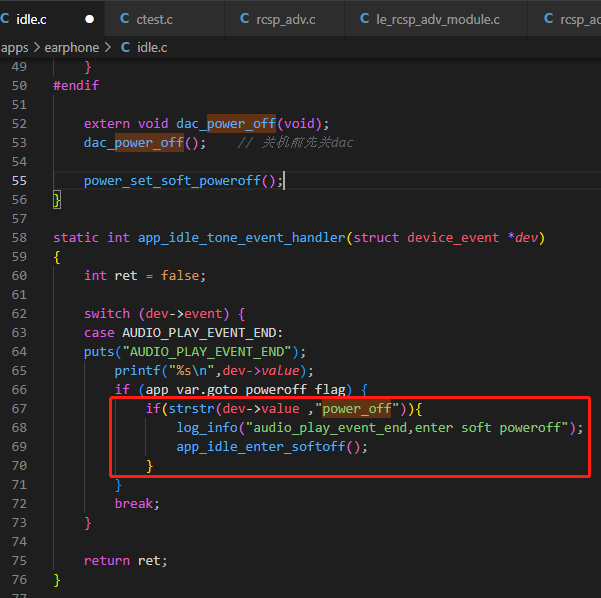
Task: Click the puts call on line 64
Action: click(x=195, y=352)
